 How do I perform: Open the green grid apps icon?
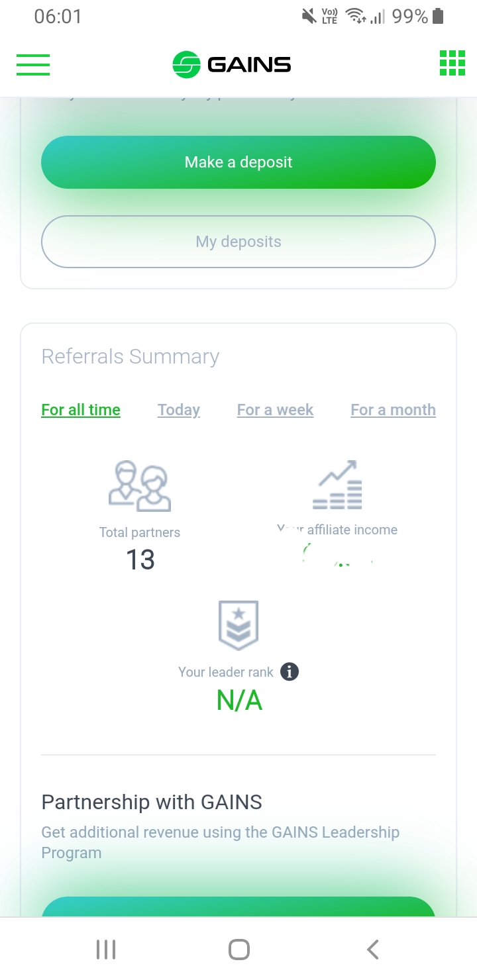pyautogui.click(x=452, y=64)
